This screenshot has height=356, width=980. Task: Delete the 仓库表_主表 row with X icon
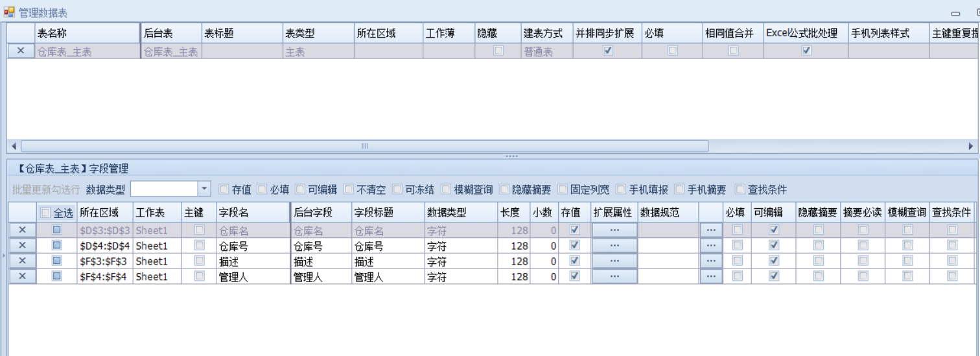click(21, 51)
